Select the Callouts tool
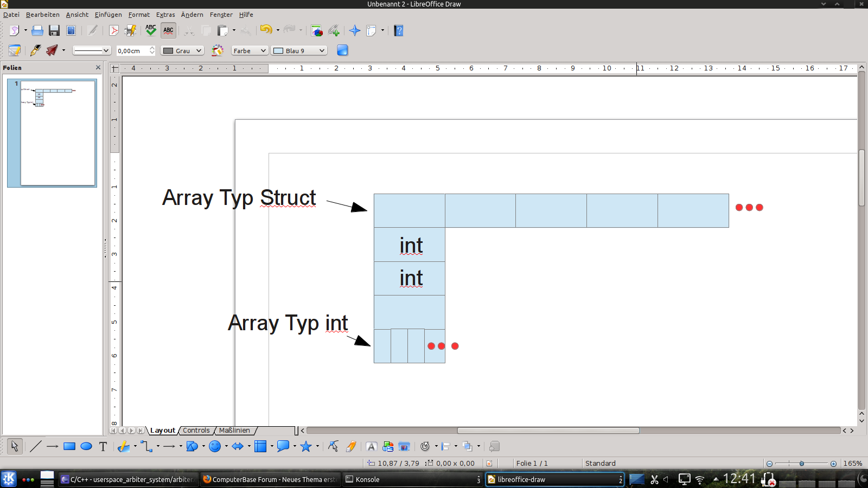Viewport: 868px width, 488px height. (x=283, y=446)
